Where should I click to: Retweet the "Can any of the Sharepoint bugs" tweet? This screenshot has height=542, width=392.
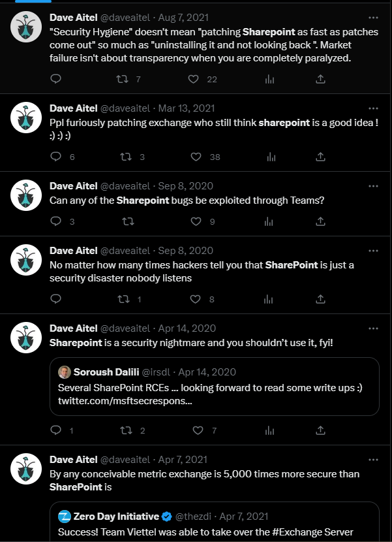click(x=128, y=221)
